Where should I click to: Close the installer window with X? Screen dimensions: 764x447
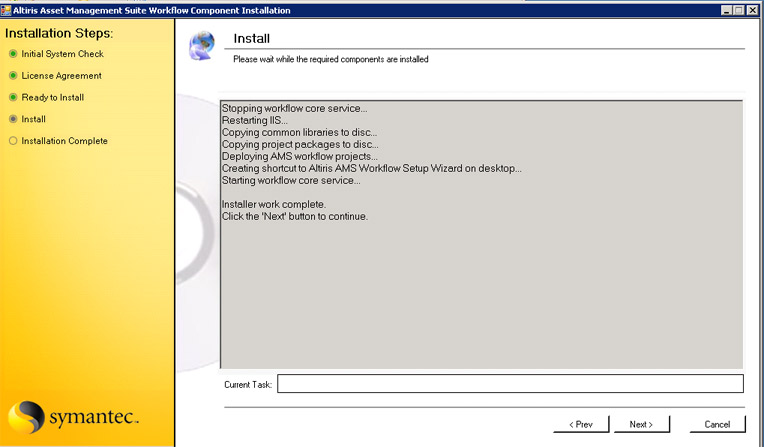753,10
